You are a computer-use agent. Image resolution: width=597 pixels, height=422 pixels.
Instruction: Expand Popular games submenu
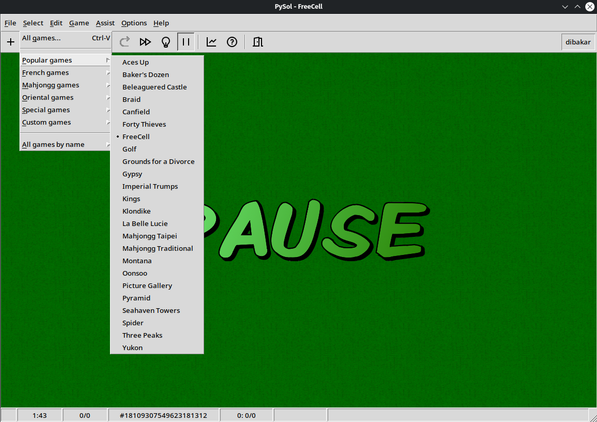65,60
